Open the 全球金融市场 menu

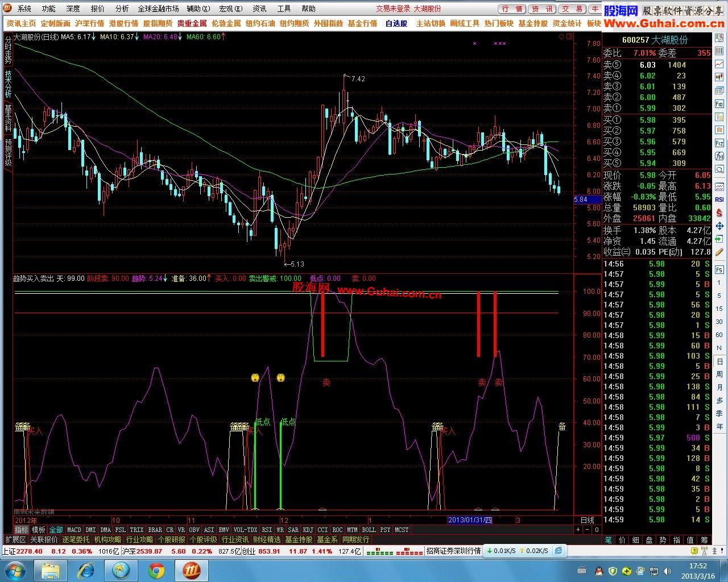[158, 9]
